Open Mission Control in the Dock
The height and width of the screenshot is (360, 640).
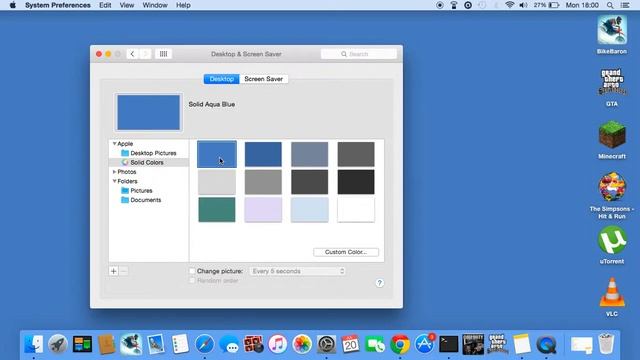[82, 344]
